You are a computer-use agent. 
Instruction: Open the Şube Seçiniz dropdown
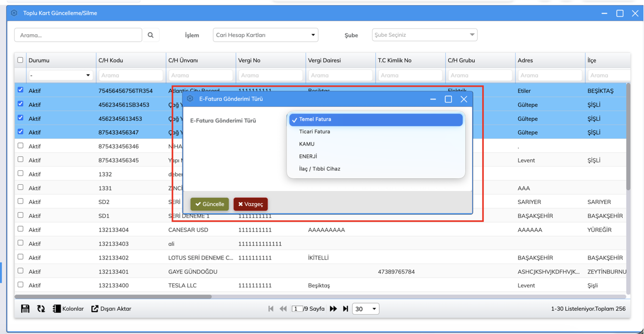[x=424, y=35]
